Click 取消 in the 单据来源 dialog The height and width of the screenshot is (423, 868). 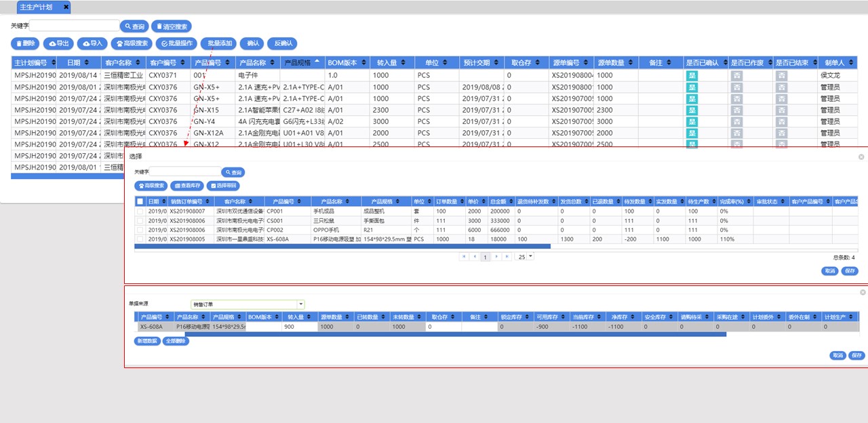point(838,355)
